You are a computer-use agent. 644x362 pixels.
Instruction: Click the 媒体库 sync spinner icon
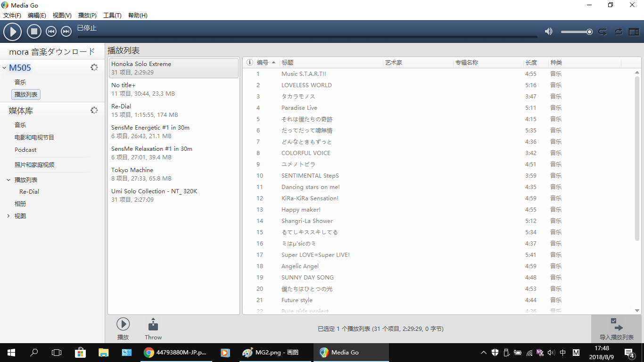tap(94, 110)
